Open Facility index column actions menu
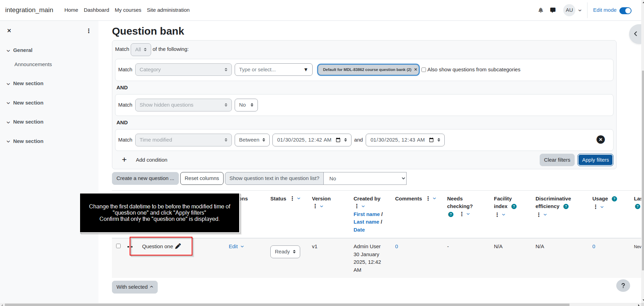Screen dimensions: 644x306 coord(497,215)
